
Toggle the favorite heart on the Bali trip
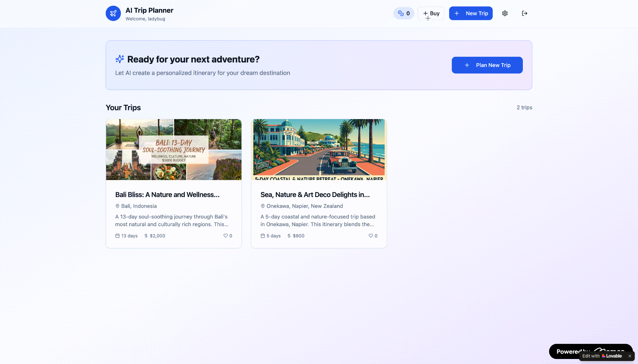coord(225,236)
